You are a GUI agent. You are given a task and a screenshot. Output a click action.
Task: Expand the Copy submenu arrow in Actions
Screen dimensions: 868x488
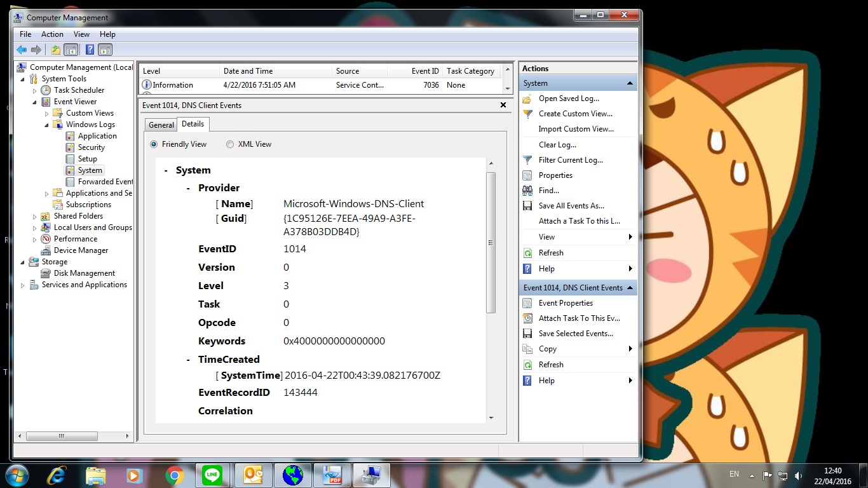point(630,349)
